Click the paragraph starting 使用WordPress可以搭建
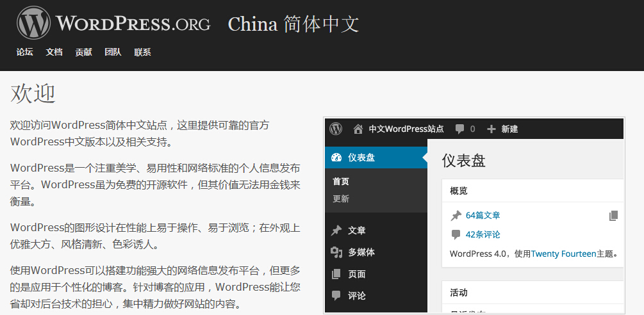 pos(155,287)
